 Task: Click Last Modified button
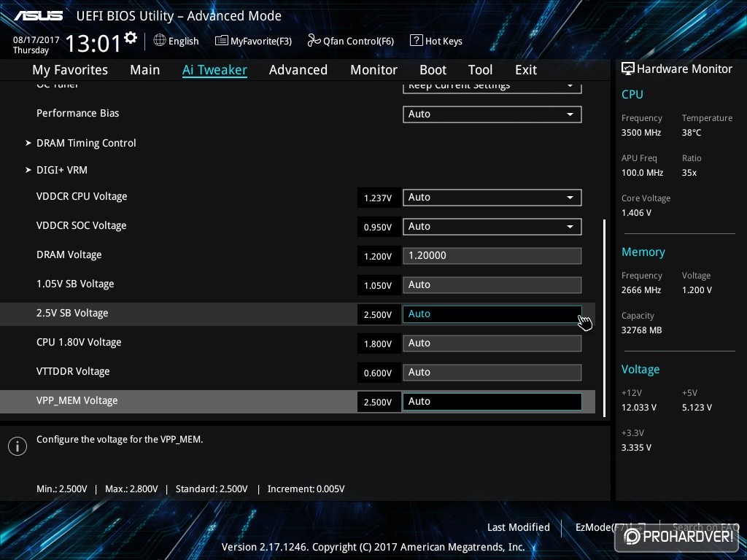point(519,527)
